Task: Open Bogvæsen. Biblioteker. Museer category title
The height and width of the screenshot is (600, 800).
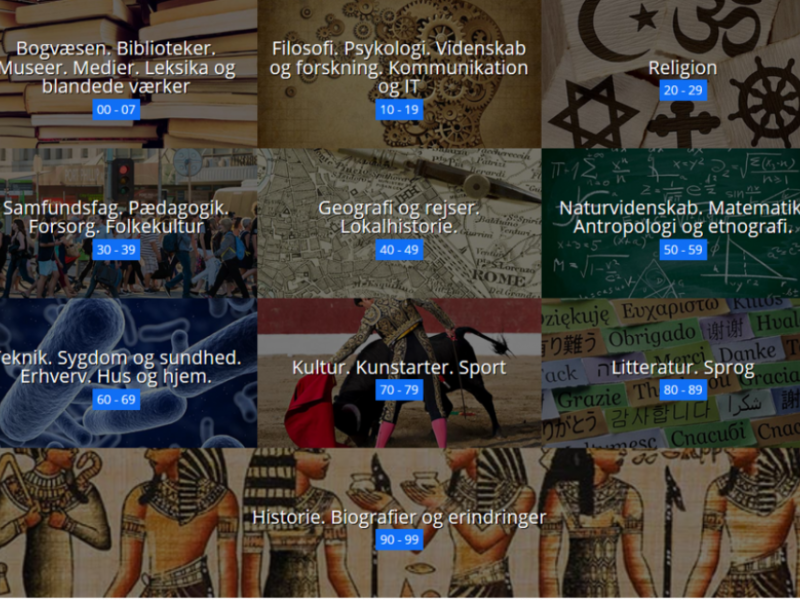Action: (x=117, y=67)
